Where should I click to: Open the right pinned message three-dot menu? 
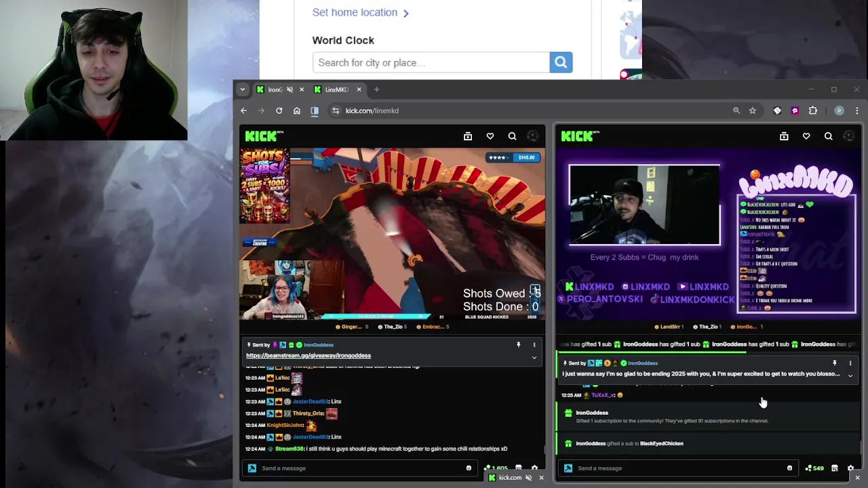[850, 363]
